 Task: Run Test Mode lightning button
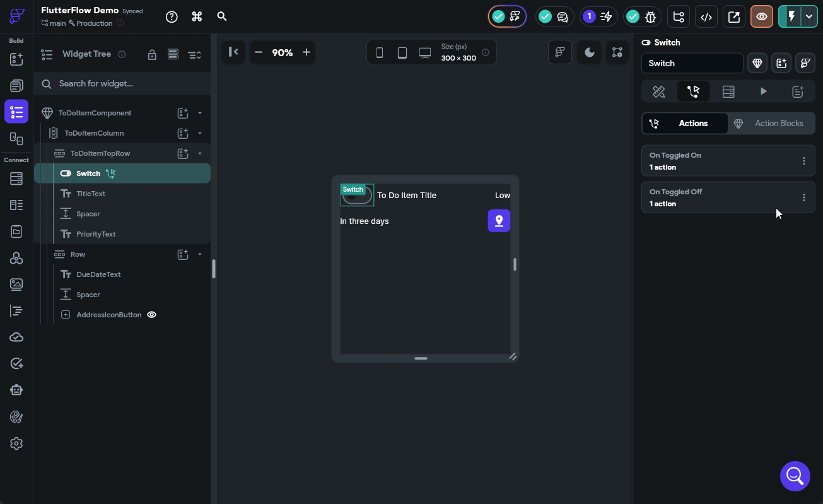click(790, 17)
